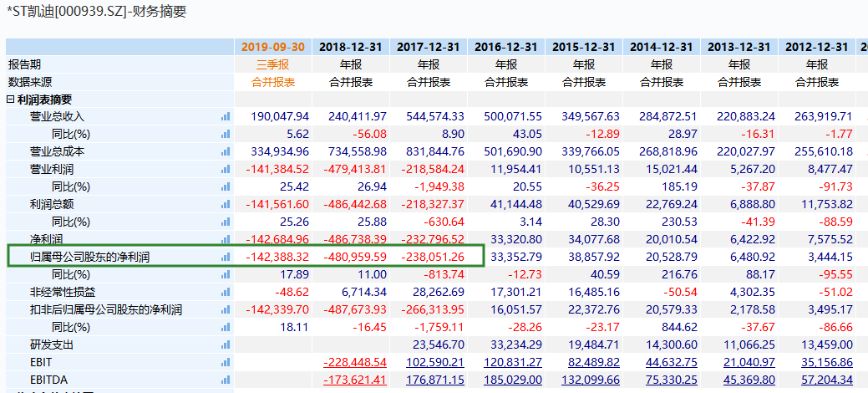Select 营业利润 cell -141,384.52
This screenshot has width=868, height=393.
coord(277,169)
